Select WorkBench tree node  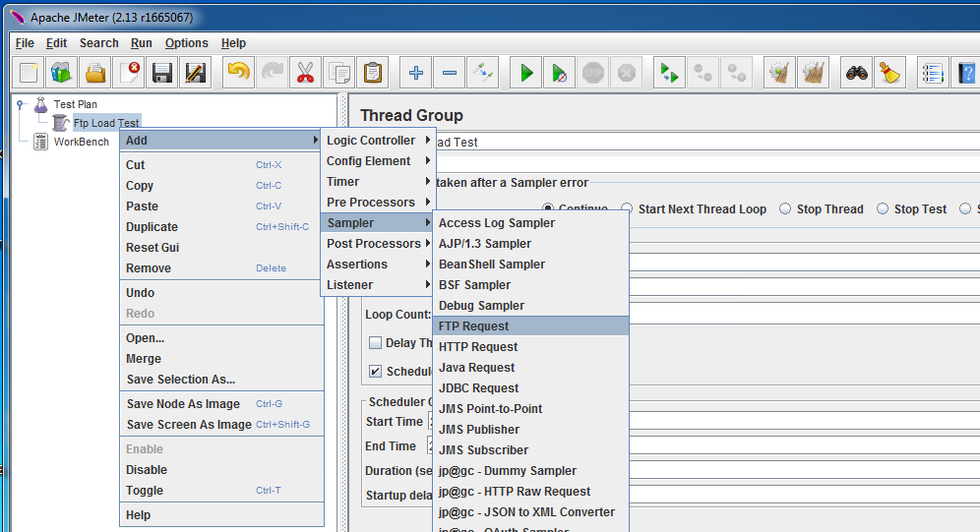coord(82,142)
